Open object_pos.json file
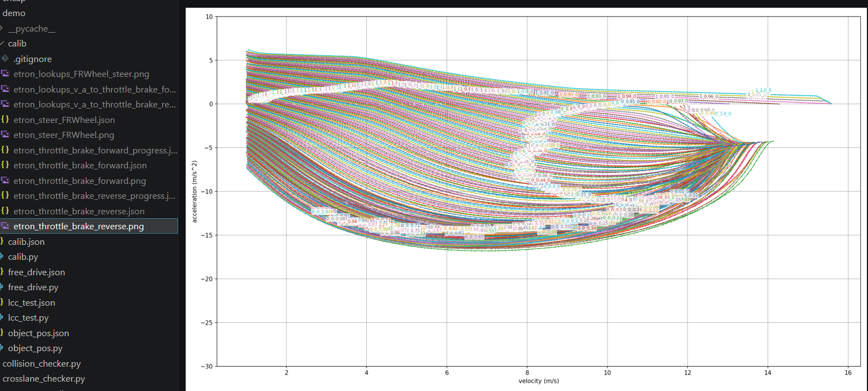The height and width of the screenshot is (391, 868). [x=38, y=333]
